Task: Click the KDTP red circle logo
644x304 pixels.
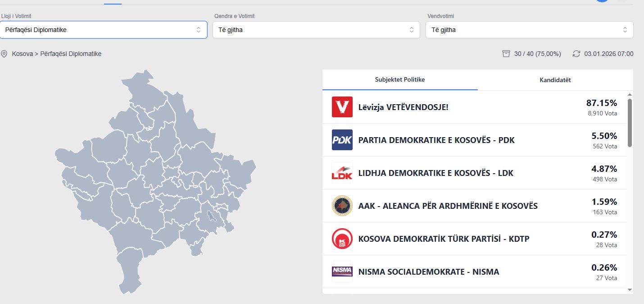Action: click(x=342, y=239)
